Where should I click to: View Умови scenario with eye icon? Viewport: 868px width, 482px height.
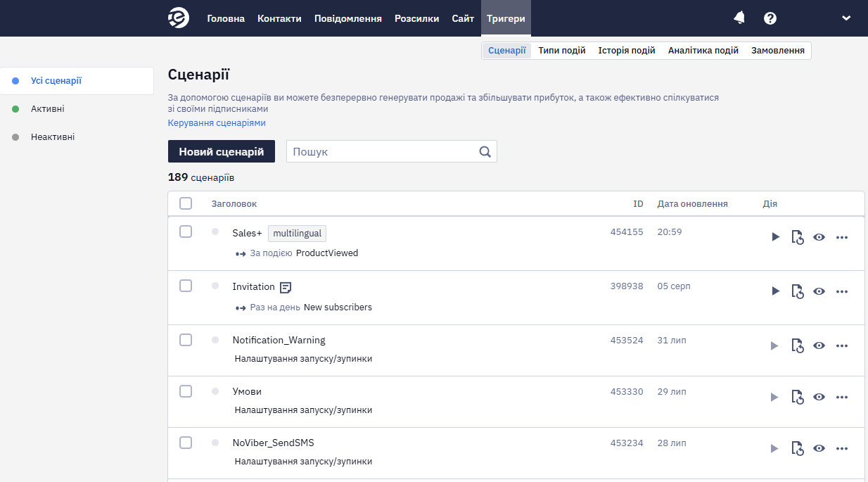pos(819,397)
